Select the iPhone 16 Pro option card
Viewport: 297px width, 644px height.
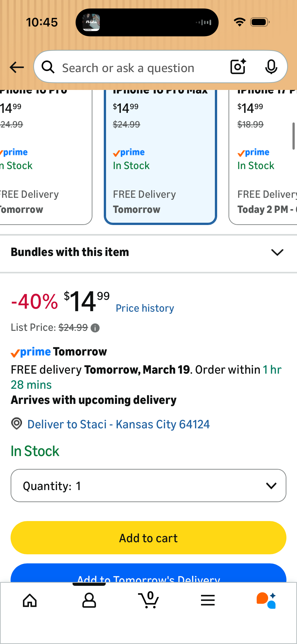click(x=46, y=157)
